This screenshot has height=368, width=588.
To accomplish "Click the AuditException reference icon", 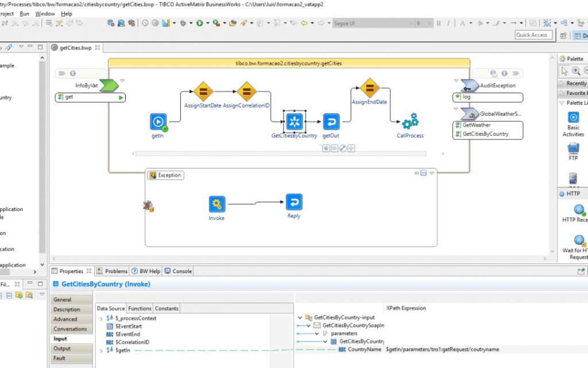I will [x=470, y=85].
